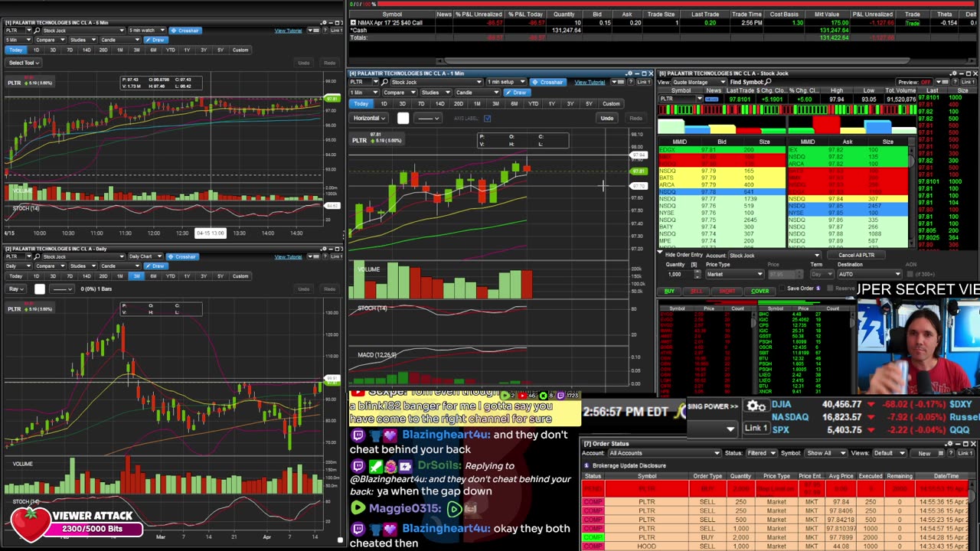The height and width of the screenshot is (551, 980).
Task: Click Draw button in 1 Min chart
Action: 517,93
